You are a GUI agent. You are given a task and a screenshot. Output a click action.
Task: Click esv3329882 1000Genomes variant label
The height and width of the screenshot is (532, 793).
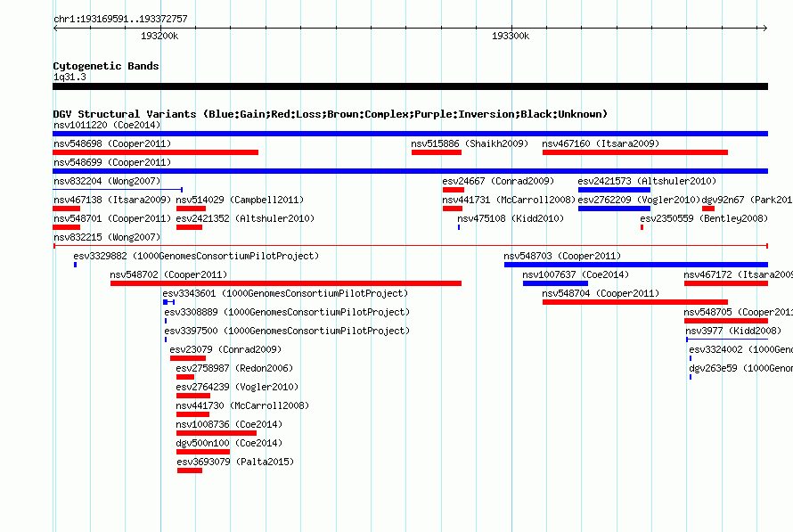(196, 256)
